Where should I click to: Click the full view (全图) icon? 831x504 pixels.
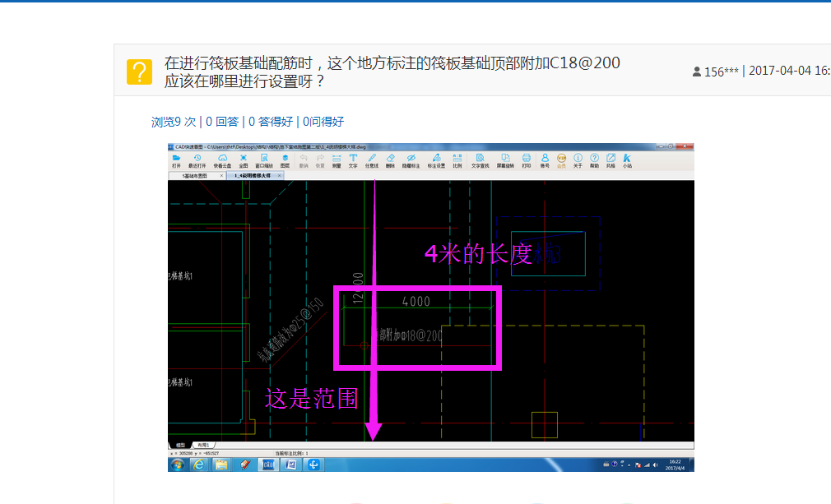pyautogui.click(x=244, y=161)
